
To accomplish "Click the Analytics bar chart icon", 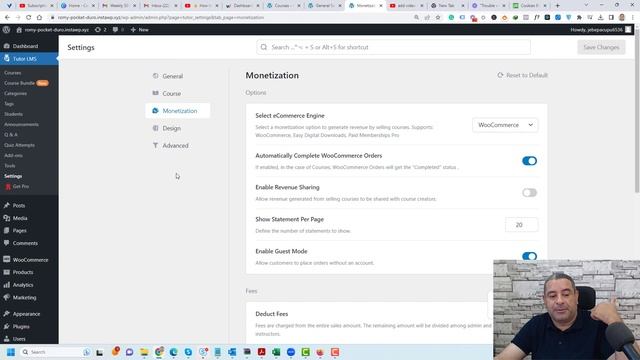I will (7, 285).
